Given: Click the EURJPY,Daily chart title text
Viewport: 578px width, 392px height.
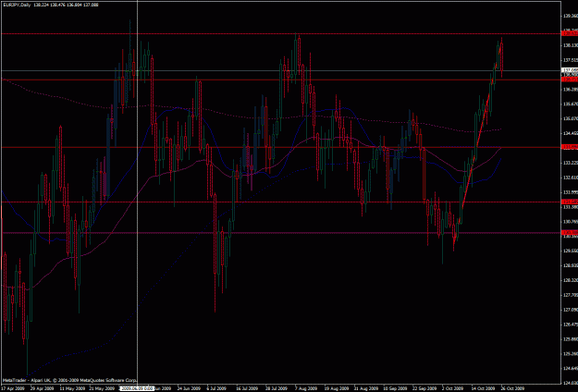Looking at the screenshot, I should pos(17,5).
